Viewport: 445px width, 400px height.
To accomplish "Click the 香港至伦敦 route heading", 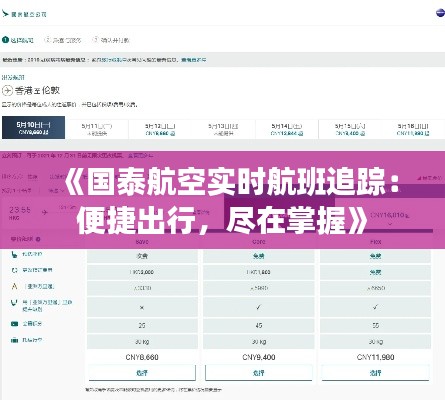I will point(37,90).
